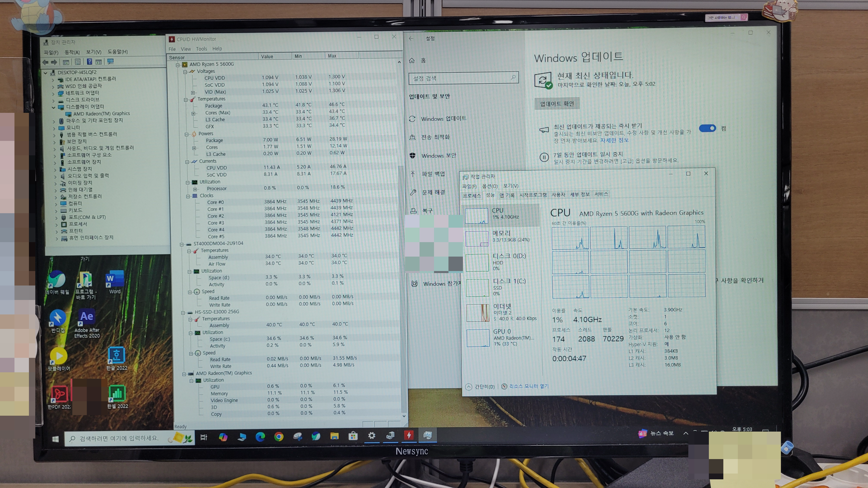Select the CPU graph in Task Manager sidebar

pyautogui.click(x=477, y=216)
